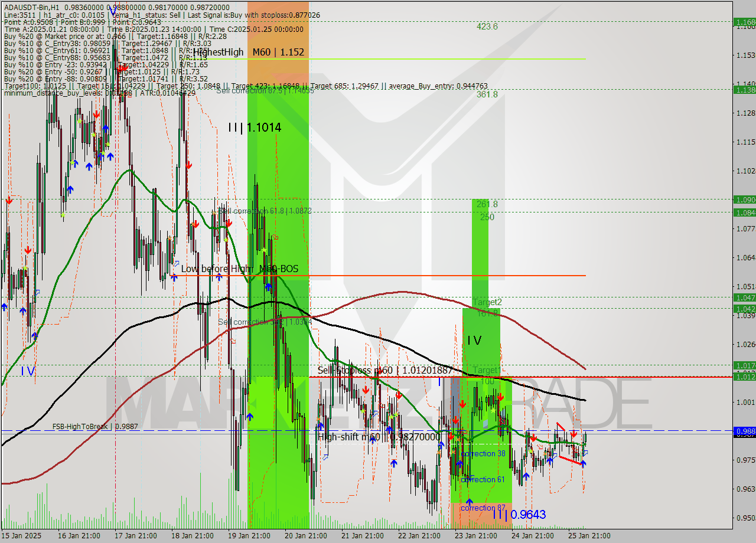
Task: Select the 261.8 extension label
Action: pos(487,204)
